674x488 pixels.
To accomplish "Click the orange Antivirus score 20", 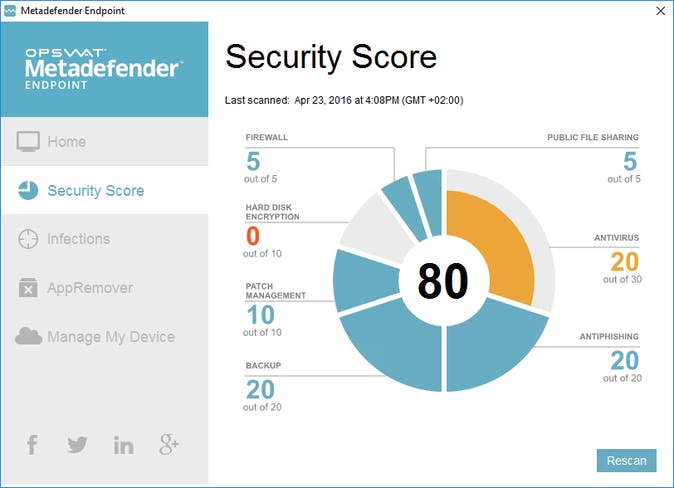I will tap(625, 262).
